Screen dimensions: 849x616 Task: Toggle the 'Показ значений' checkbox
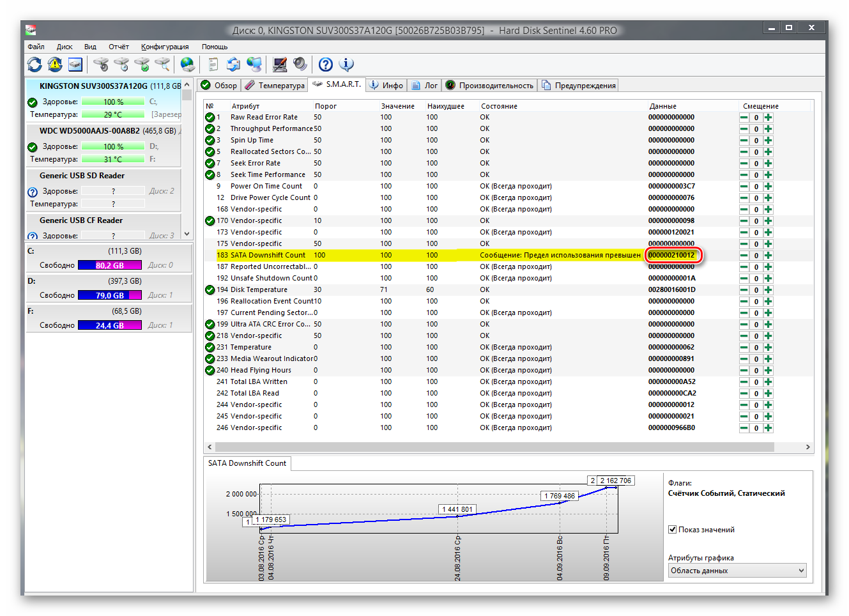pos(673,530)
